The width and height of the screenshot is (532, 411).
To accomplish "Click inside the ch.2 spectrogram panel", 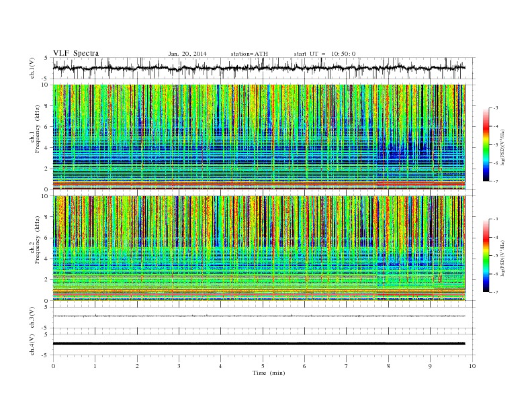I will tap(259, 248).
